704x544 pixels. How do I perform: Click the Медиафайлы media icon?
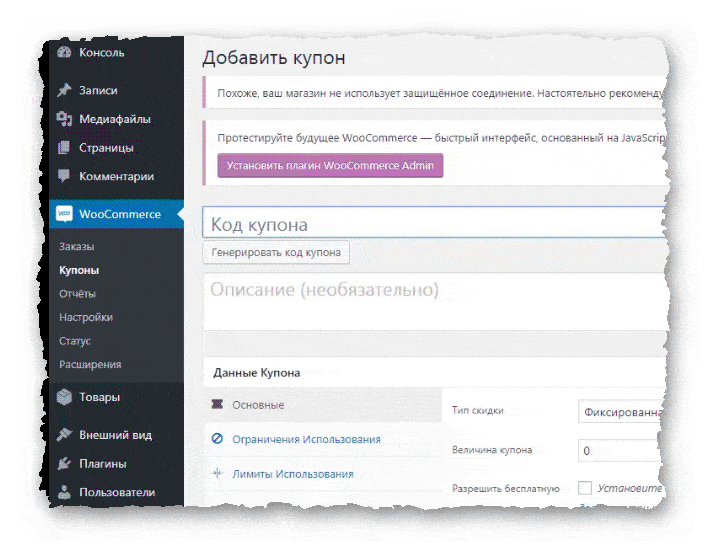pyautogui.click(x=64, y=119)
